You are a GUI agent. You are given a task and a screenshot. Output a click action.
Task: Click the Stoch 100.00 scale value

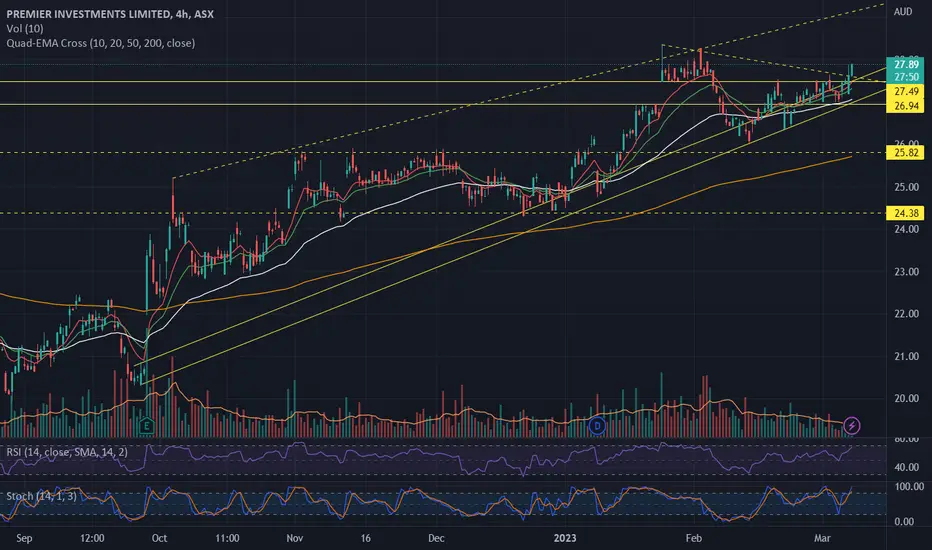click(909, 486)
